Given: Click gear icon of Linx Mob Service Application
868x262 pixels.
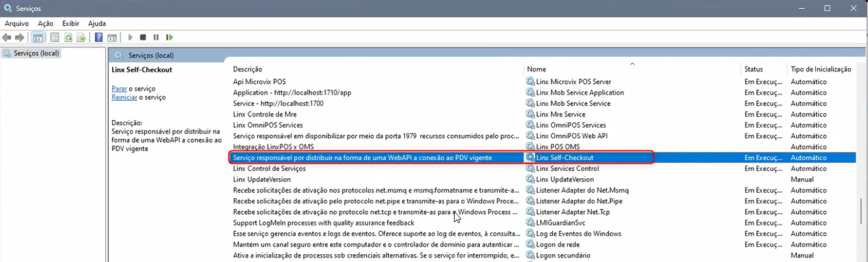Looking at the screenshot, I should pyautogui.click(x=530, y=92).
